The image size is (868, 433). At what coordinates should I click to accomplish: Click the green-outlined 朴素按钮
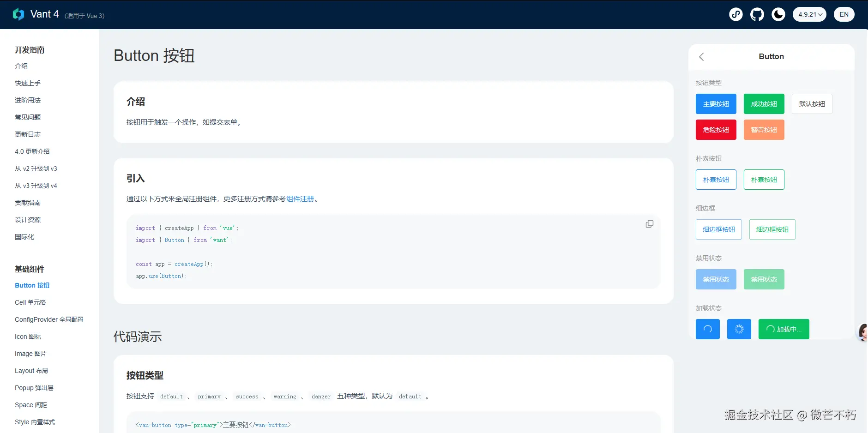coord(764,180)
